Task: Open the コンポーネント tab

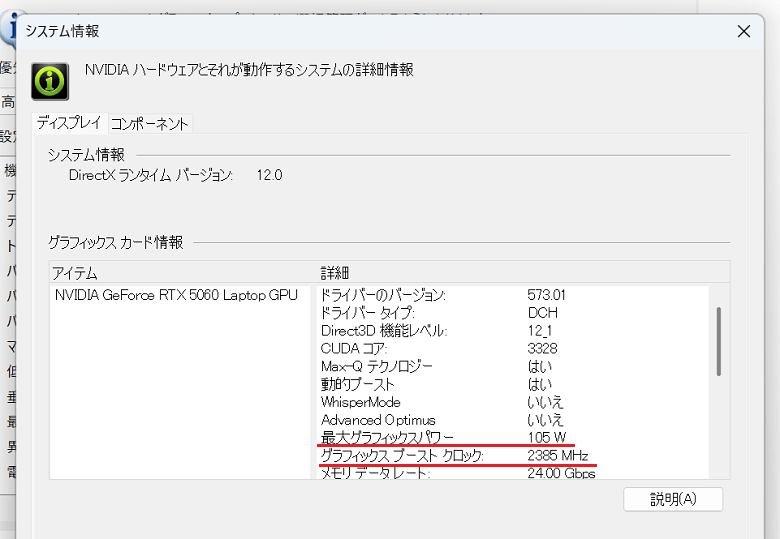Action: pos(149,124)
